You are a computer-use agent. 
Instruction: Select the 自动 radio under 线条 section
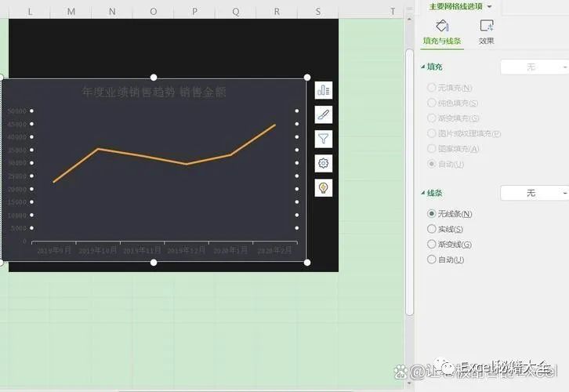tap(431, 260)
